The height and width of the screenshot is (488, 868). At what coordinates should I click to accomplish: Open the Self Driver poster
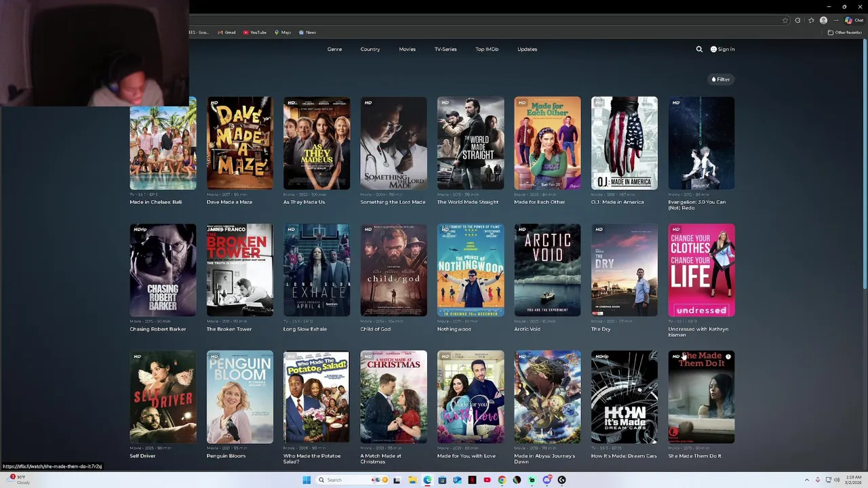(x=163, y=396)
